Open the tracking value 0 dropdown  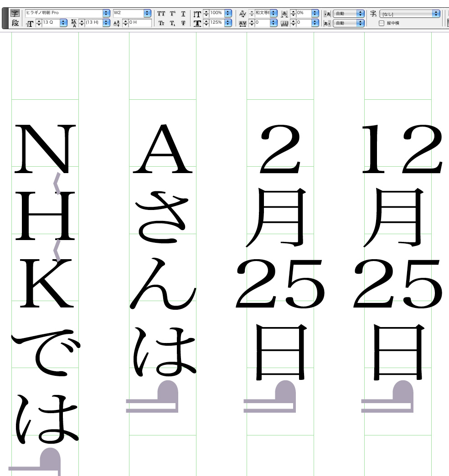click(x=274, y=23)
